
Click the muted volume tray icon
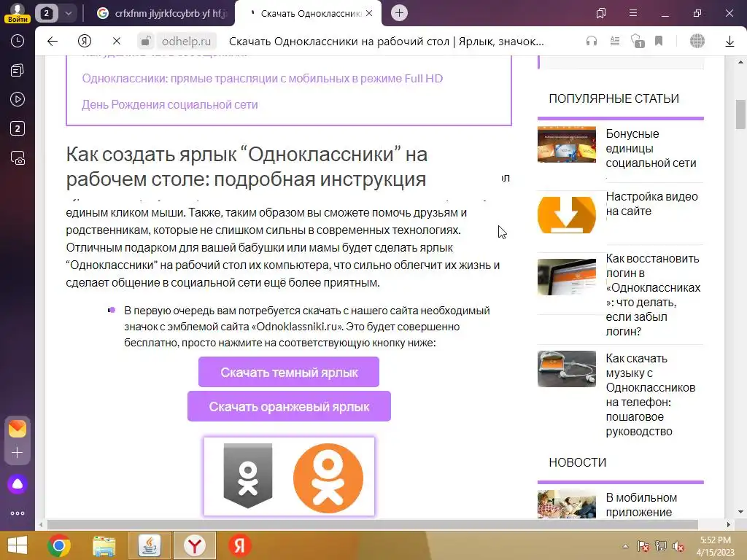tap(678, 546)
